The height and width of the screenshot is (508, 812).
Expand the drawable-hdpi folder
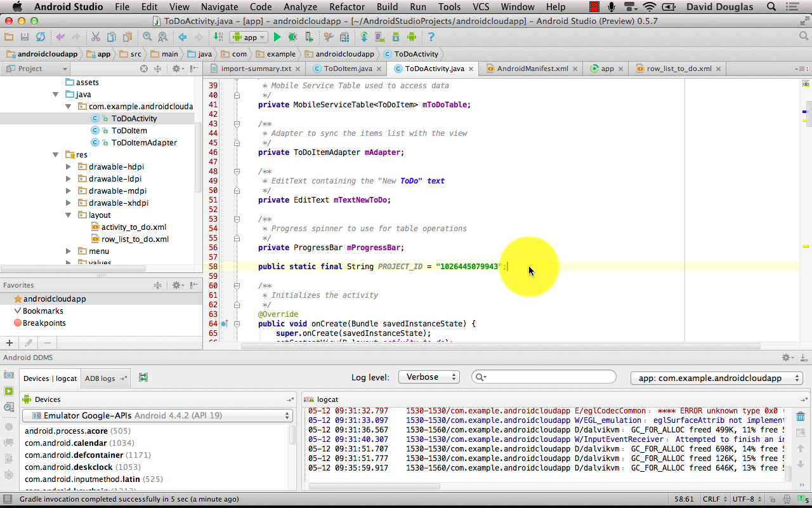coord(69,167)
